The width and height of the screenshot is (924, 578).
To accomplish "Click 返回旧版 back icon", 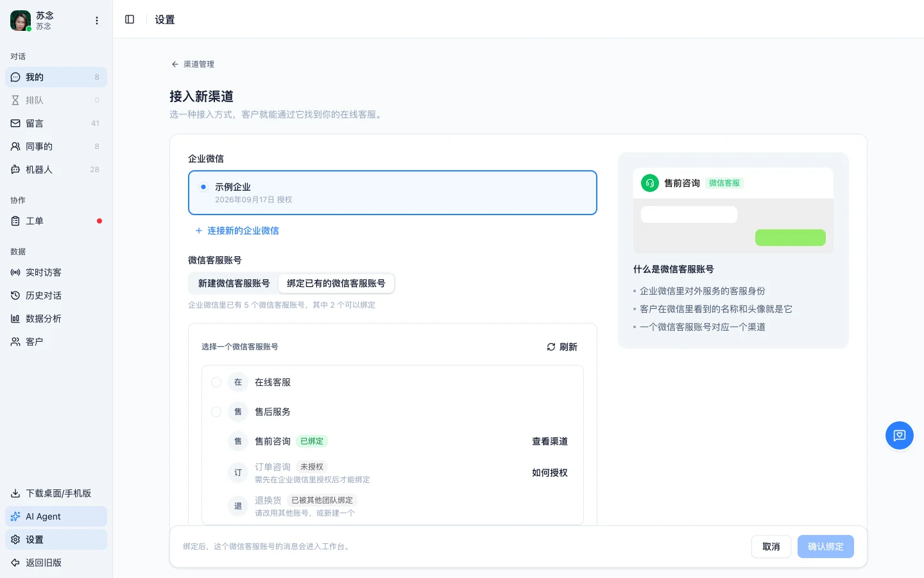I will pos(15,563).
